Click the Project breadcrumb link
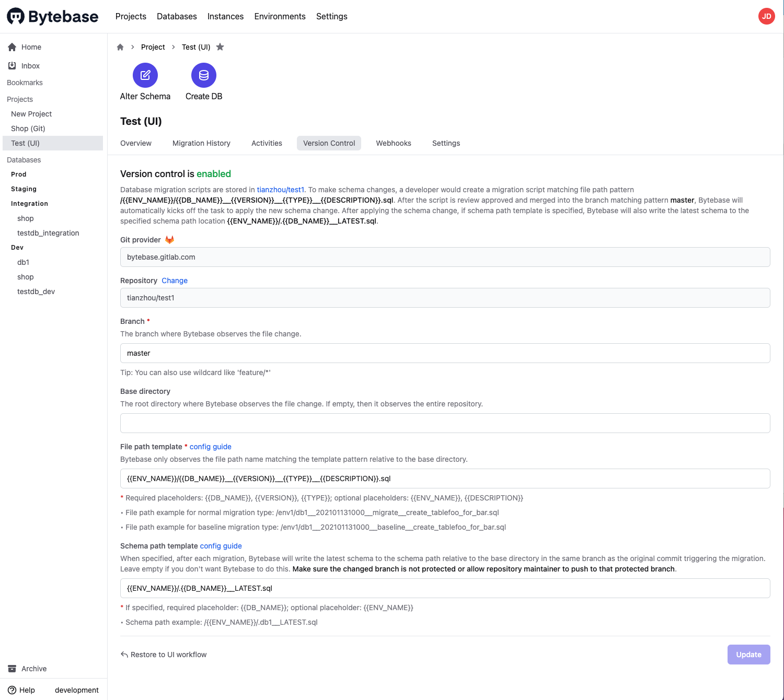This screenshot has width=784, height=700. click(153, 47)
